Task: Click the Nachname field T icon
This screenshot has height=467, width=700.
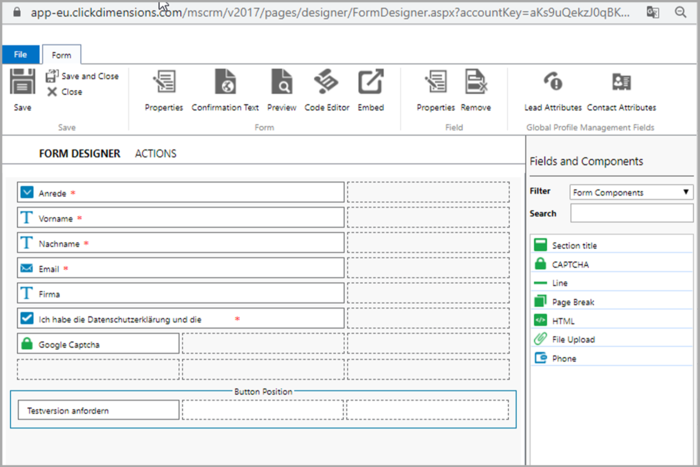Action: tap(26, 243)
